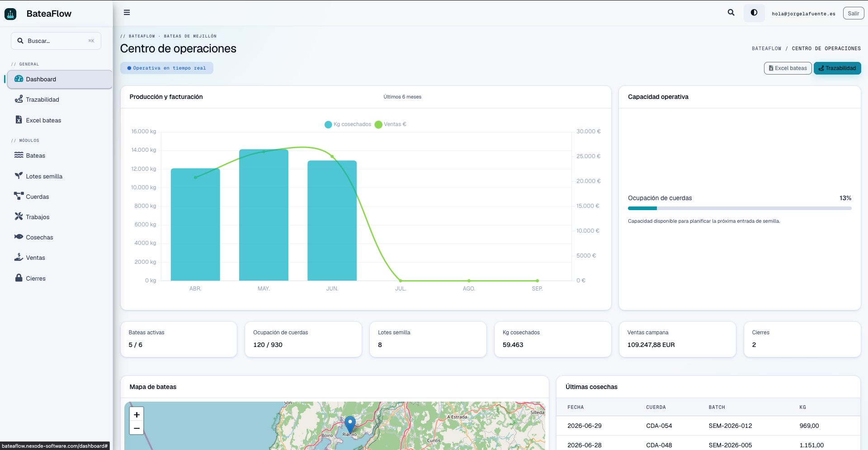Click the Bateas waves icon
This screenshot has height=450, width=868.
click(x=19, y=155)
